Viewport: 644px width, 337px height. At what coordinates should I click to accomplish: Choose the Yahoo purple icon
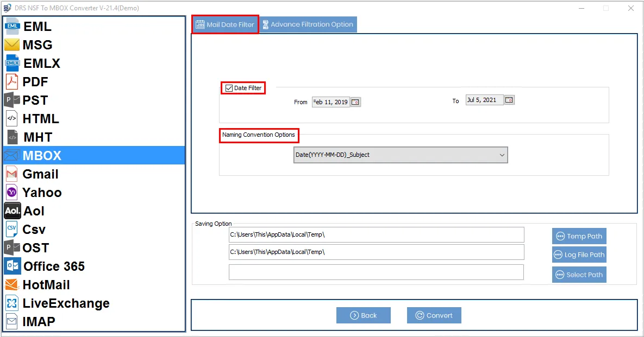click(x=12, y=192)
